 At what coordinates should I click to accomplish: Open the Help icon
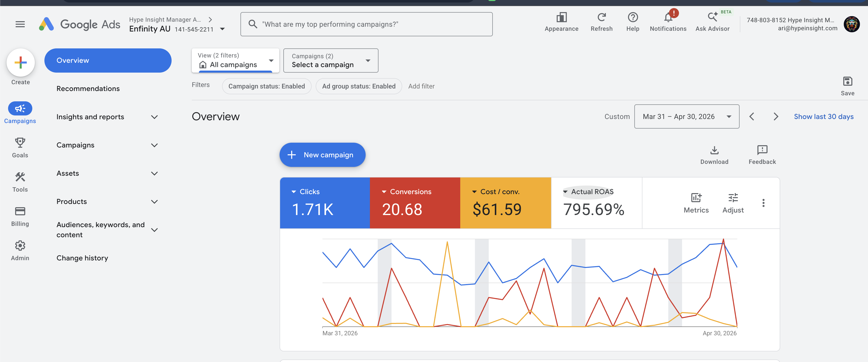(633, 17)
